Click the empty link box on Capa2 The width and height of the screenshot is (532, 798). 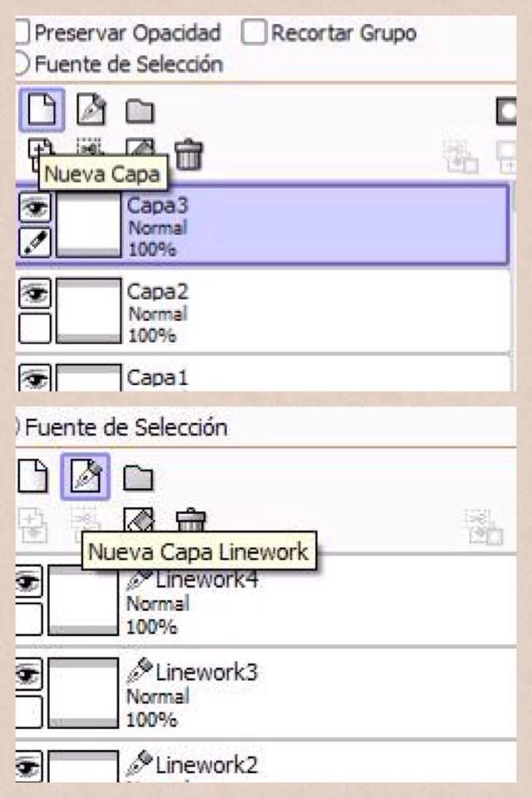[x=35, y=328]
